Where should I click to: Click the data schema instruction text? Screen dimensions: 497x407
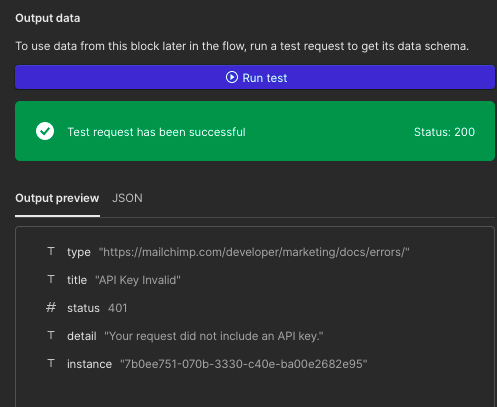click(x=242, y=46)
